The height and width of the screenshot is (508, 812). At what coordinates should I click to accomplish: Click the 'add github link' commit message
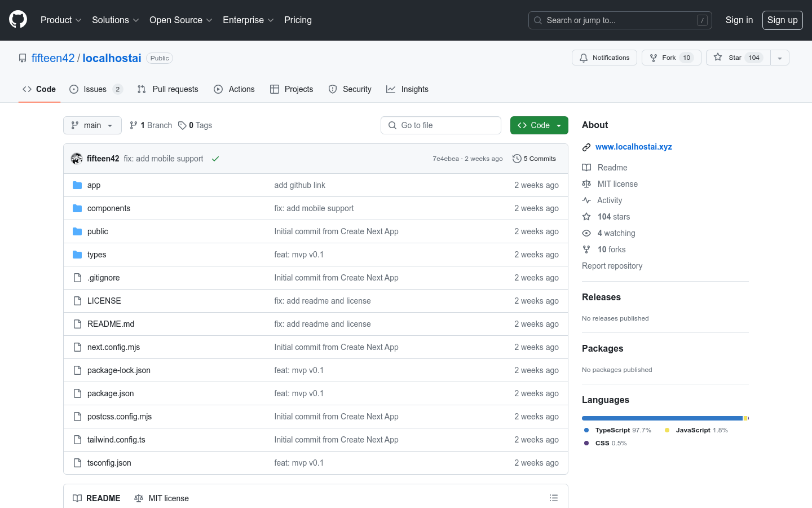(299, 185)
